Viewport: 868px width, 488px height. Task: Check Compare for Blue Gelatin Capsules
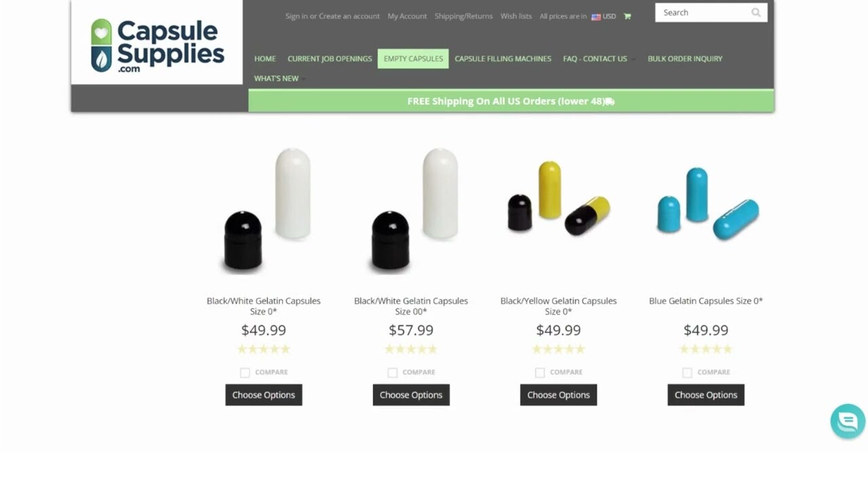coord(687,372)
